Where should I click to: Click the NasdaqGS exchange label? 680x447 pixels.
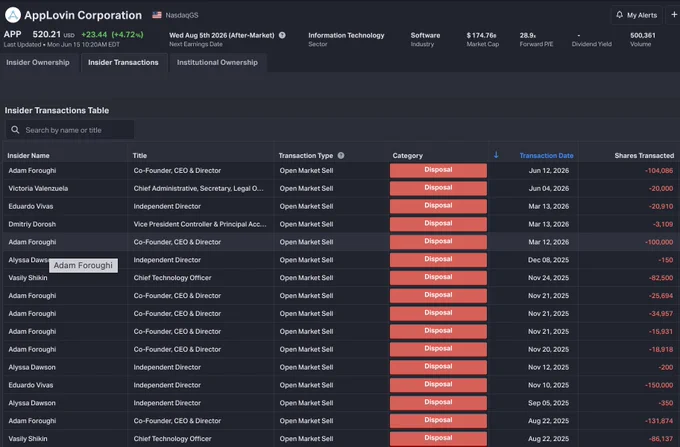[182, 15]
